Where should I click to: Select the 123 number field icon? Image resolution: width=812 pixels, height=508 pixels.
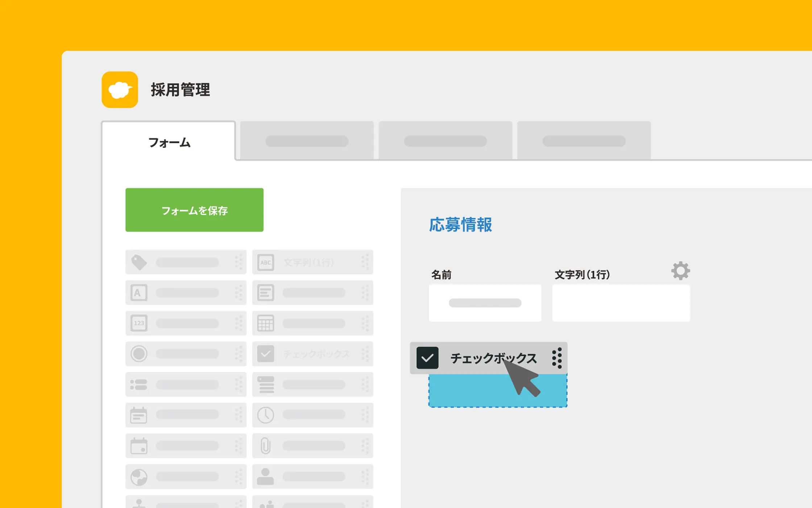(x=139, y=323)
